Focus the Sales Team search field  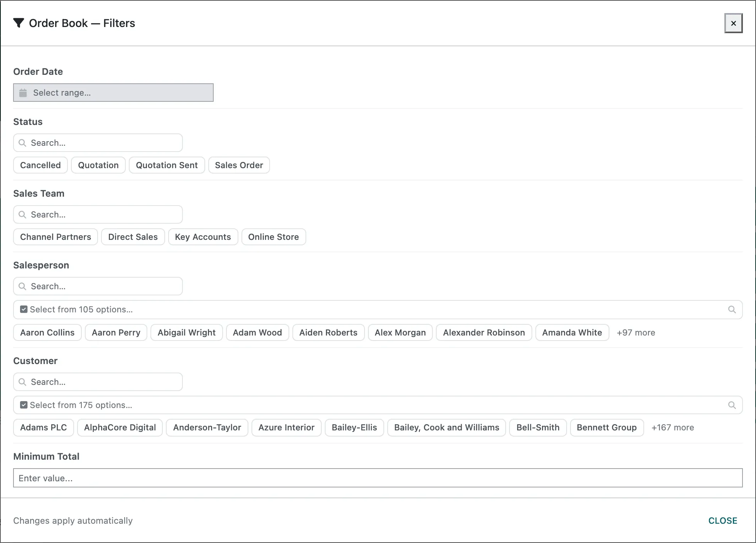pos(98,214)
